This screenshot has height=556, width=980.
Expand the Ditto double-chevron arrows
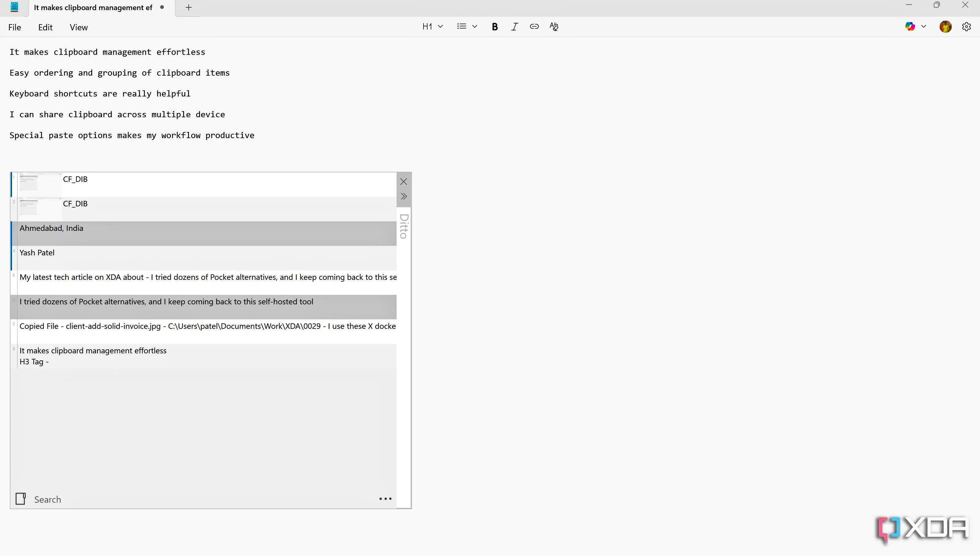pos(403,196)
